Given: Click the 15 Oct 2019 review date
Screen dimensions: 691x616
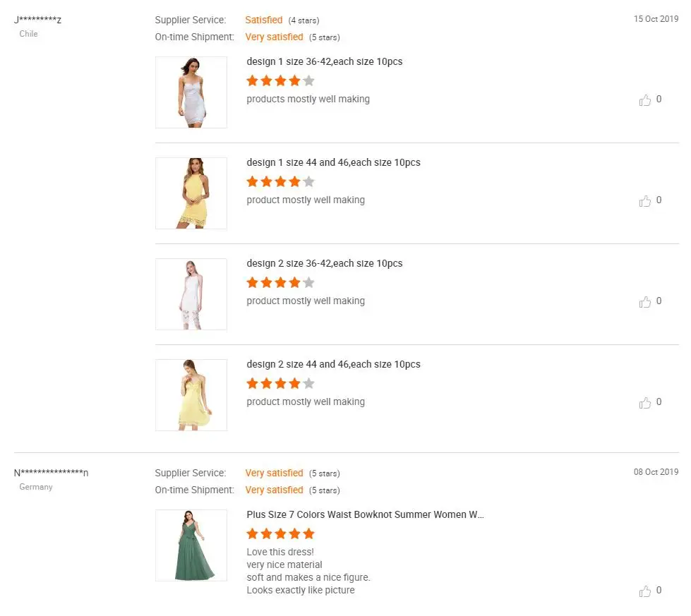Looking at the screenshot, I should [656, 19].
